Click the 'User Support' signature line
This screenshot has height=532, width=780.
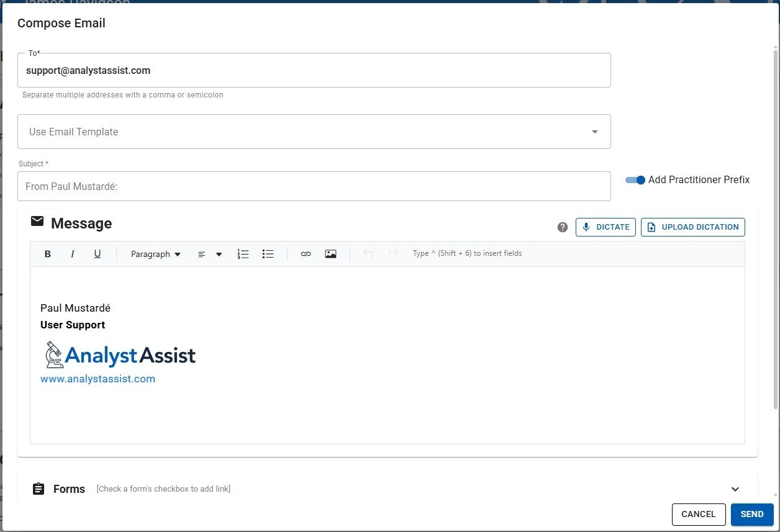click(x=73, y=325)
